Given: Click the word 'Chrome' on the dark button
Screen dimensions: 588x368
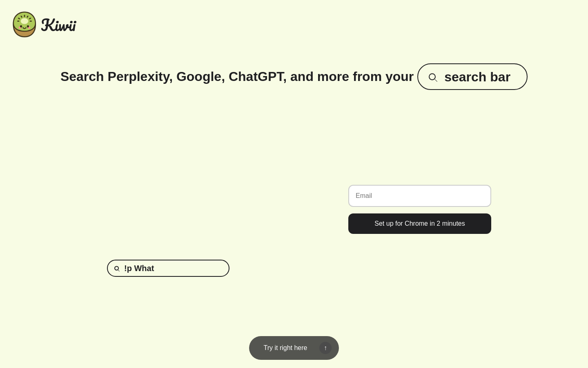Looking at the screenshot, I should 415,224.
